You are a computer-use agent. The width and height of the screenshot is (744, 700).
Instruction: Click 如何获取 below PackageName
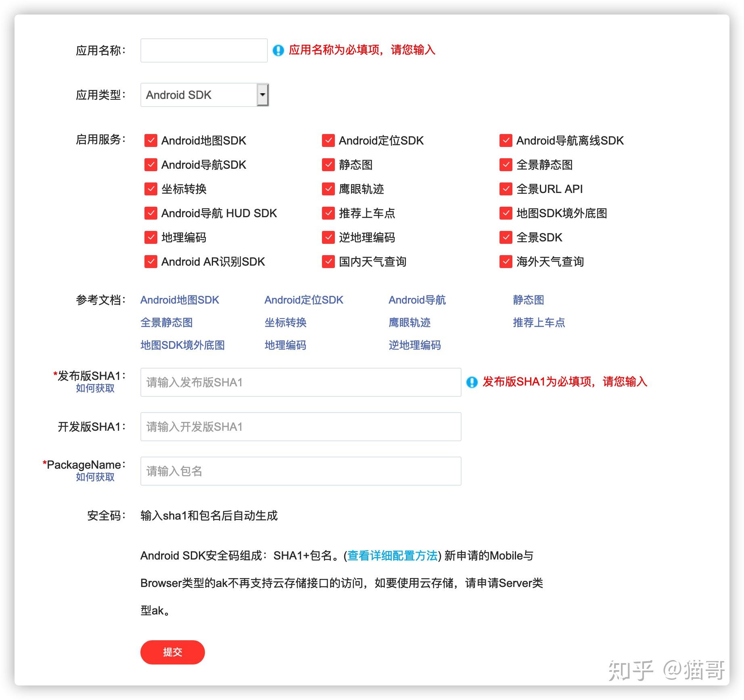pyautogui.click(x=95, y=477)
